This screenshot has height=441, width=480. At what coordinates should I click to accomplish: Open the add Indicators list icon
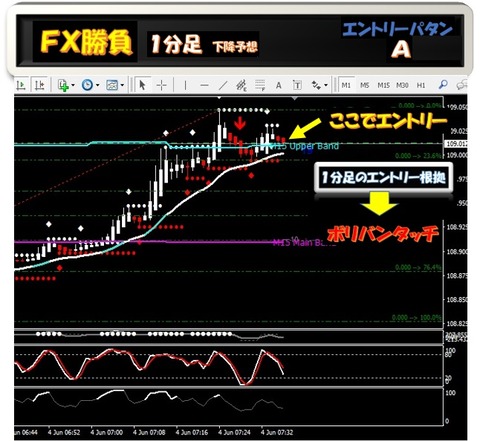tap(63, 85)
